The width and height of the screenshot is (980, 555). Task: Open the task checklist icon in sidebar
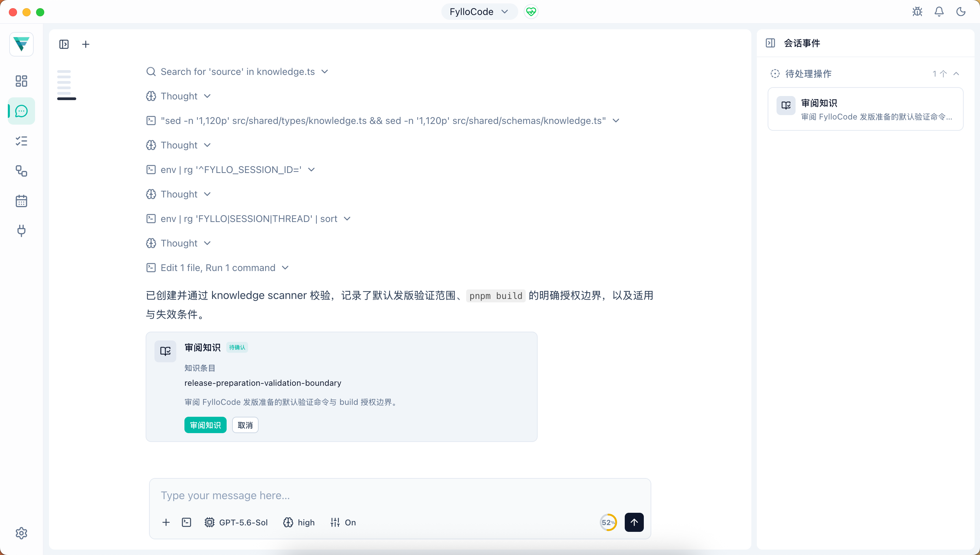[x=21, y=141]
